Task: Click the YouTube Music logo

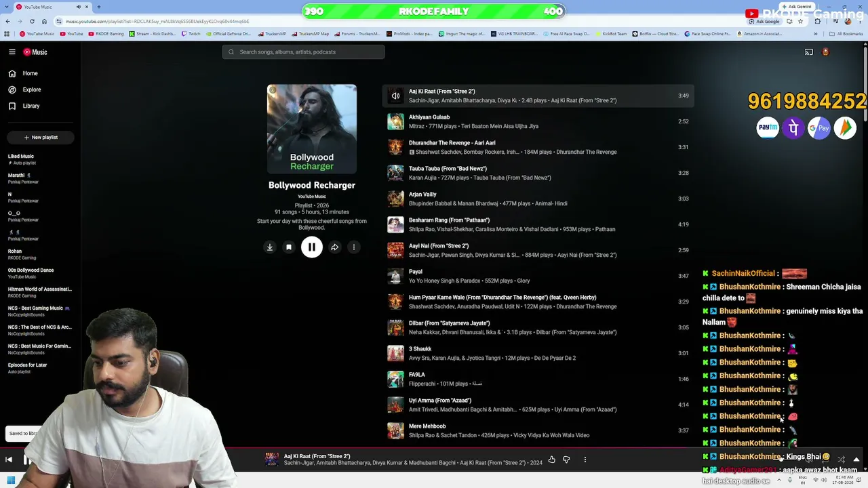Action: [35, 52]
